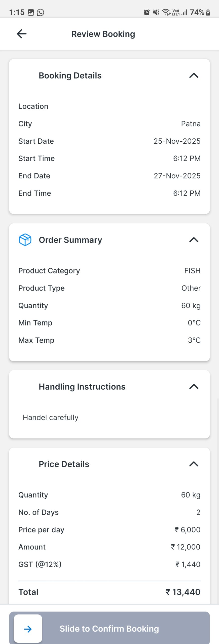Collapse the Handling Instructions section

click(194, 387)
